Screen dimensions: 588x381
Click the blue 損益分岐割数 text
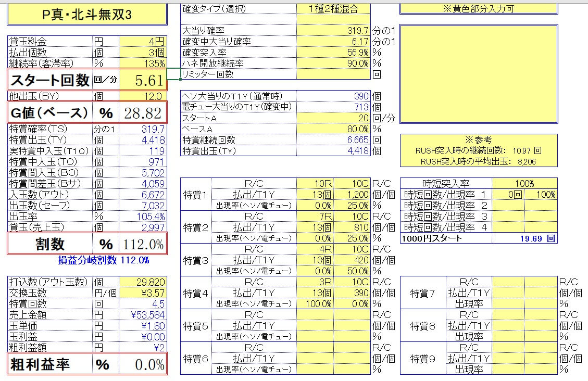[104, 260]
